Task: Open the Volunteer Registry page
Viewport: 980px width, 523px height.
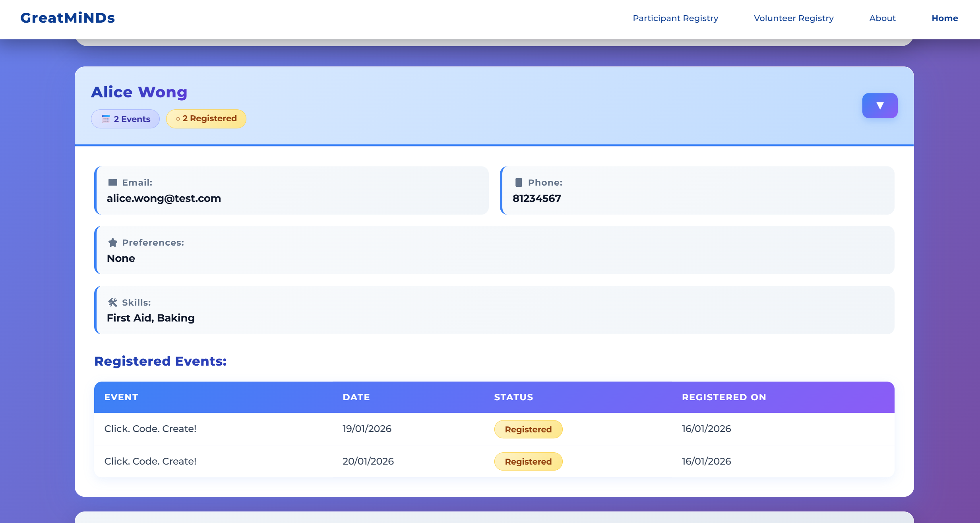Action: click(793, 18)
